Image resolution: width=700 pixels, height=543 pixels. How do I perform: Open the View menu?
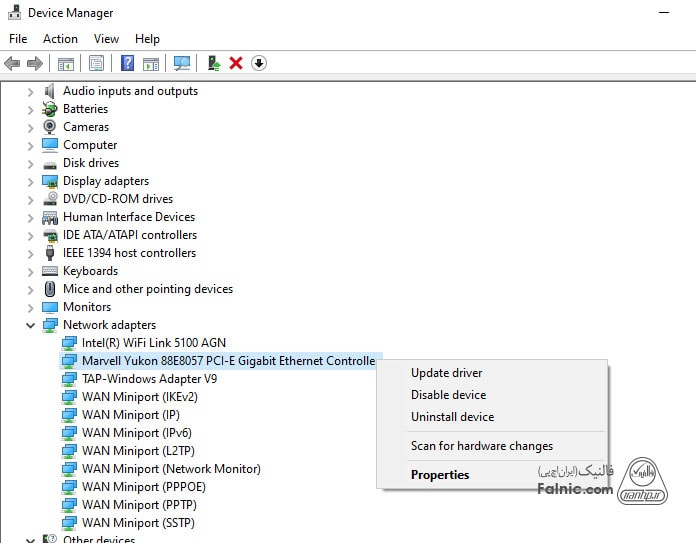point(106,39)
